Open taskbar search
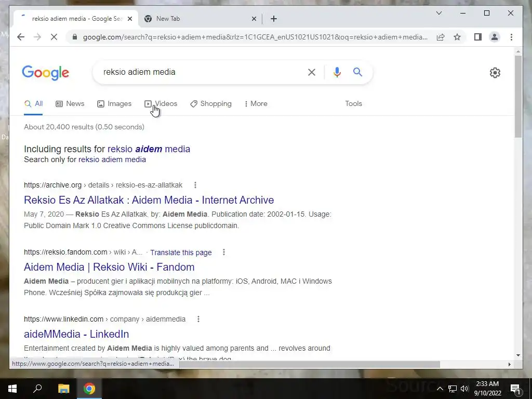532x399 pixels. pyautogui.click(x=37, y=389)
